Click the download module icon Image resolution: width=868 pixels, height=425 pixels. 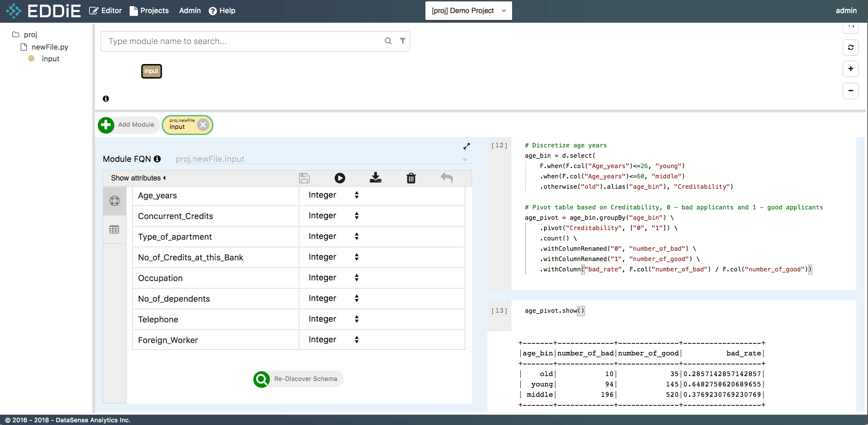point(375,178)
